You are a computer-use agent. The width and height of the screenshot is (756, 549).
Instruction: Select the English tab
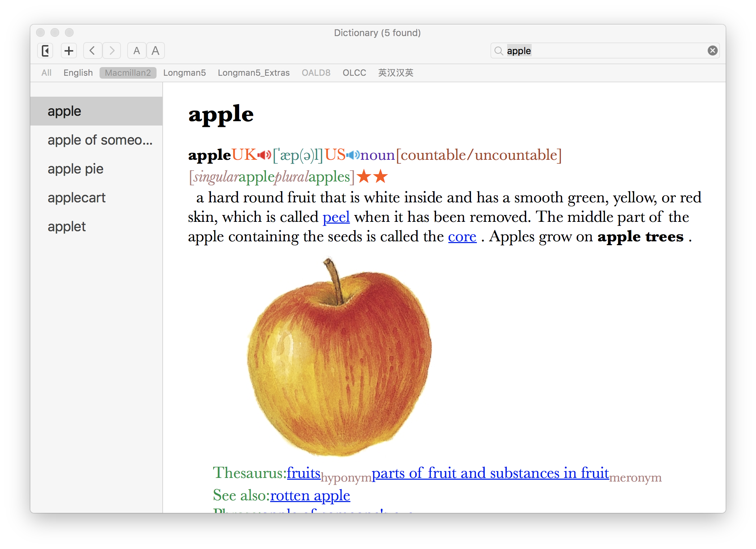(x=78, y=73)
